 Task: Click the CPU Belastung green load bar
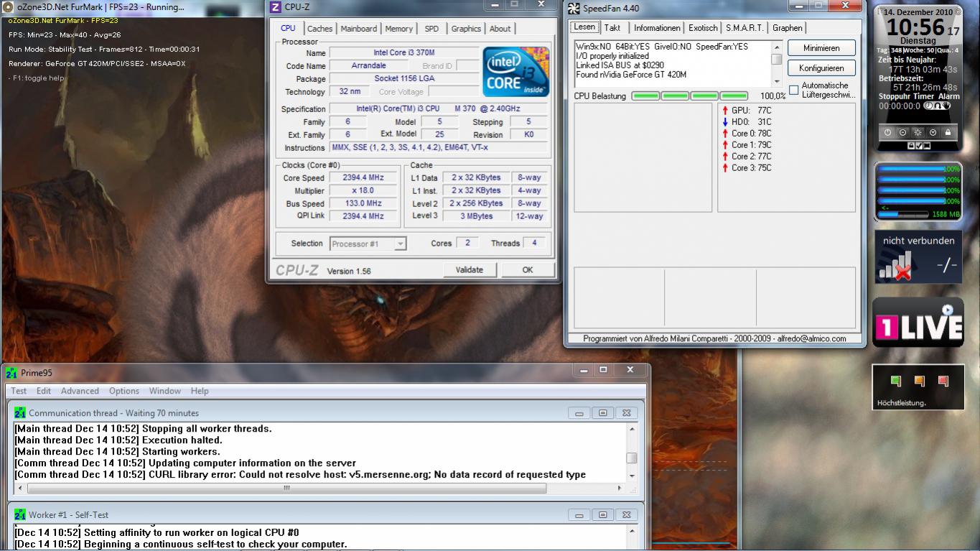(x=690, y=96)
